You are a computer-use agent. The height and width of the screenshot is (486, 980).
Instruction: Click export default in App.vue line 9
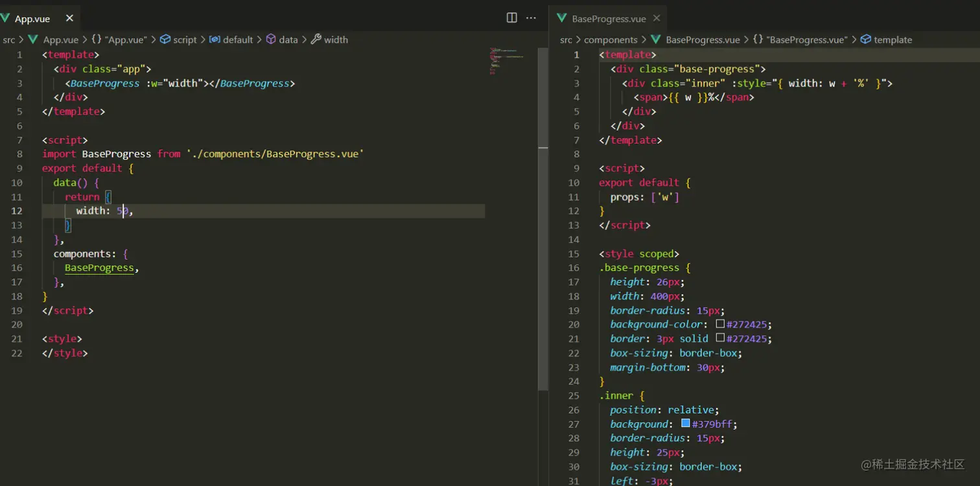click(x=82, y=168)
